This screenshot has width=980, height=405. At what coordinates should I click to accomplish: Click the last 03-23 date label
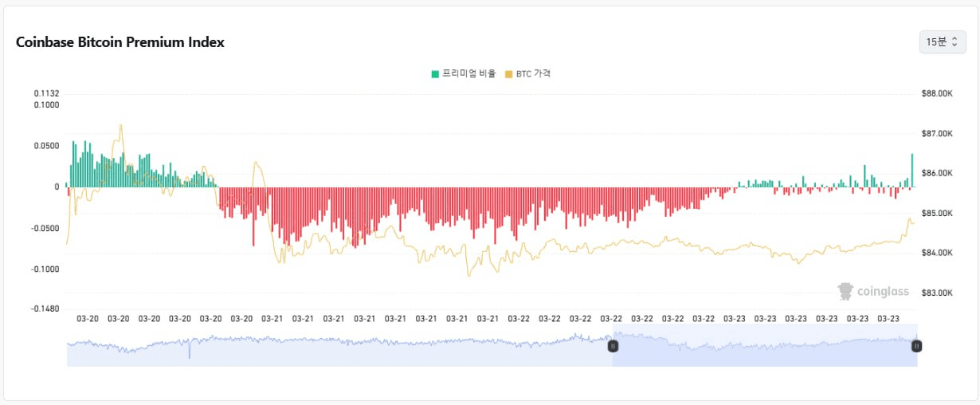(888, 319)
